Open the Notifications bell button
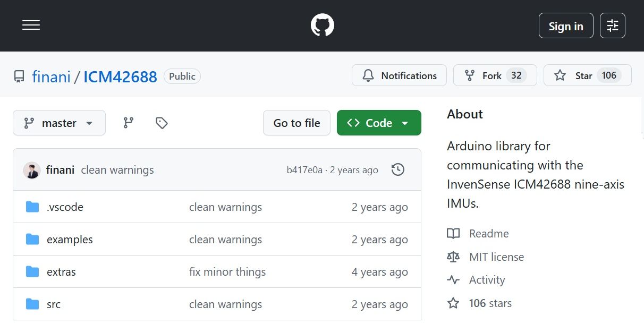Screen dimensions: 644x332 coord(399,75)
